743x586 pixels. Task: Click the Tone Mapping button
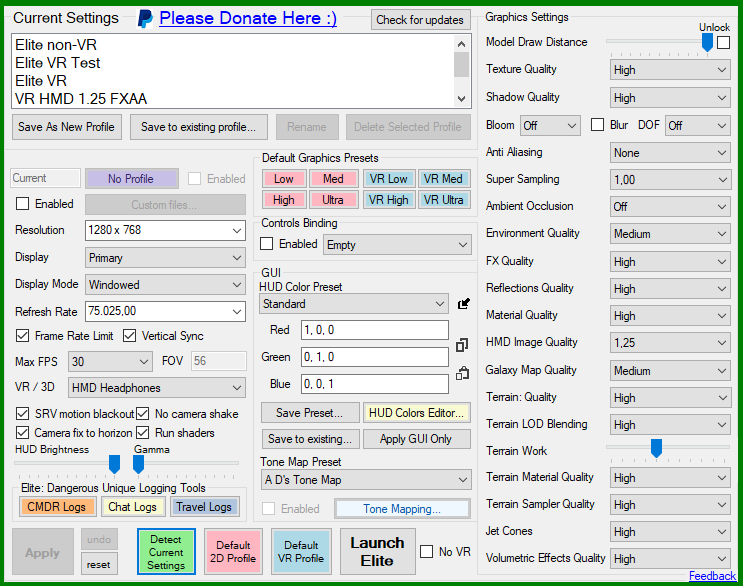click(x=402, y=509)
